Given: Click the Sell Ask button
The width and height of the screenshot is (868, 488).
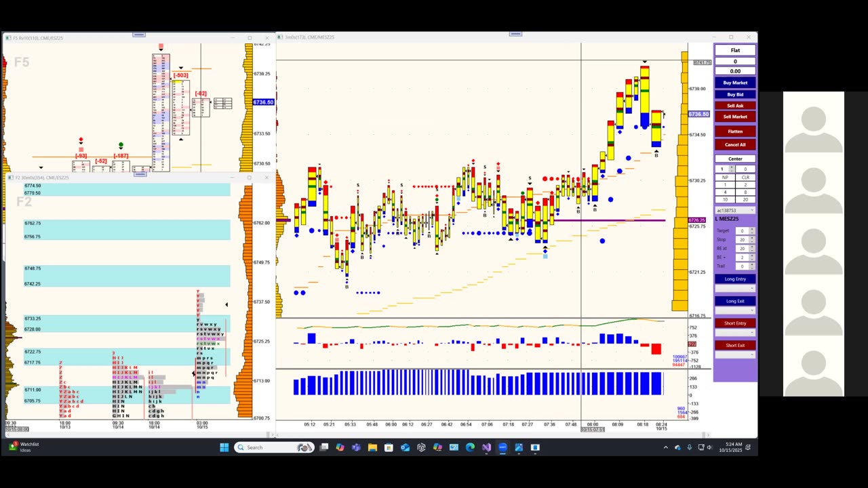Looking at the screenshot, I should [735, 106].
